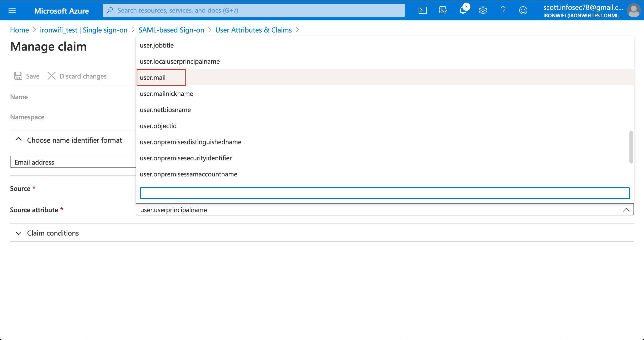
Task: Click the Save disk icon
Action: point(18,76)
